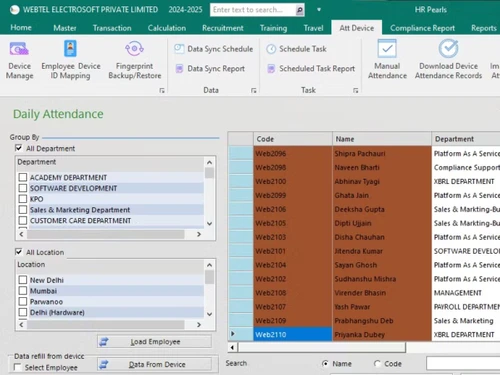Open the Travel tab

coord(313,28)
